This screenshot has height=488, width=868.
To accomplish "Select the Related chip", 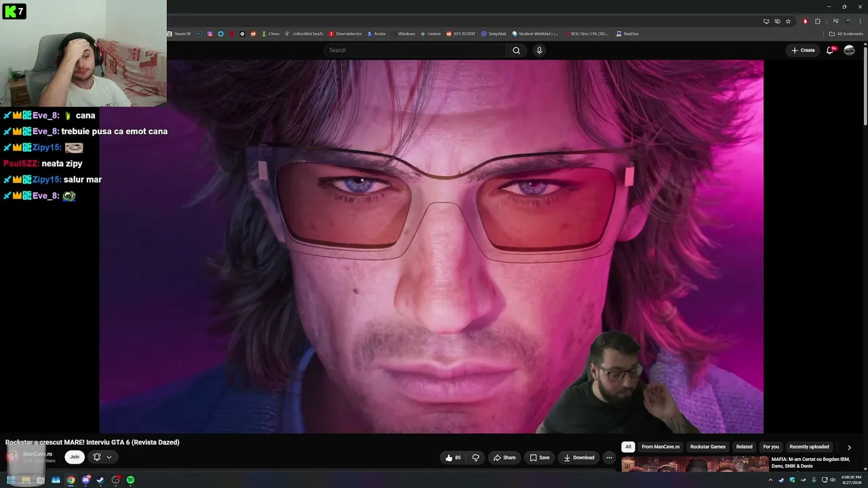I will tap(745, 447).
